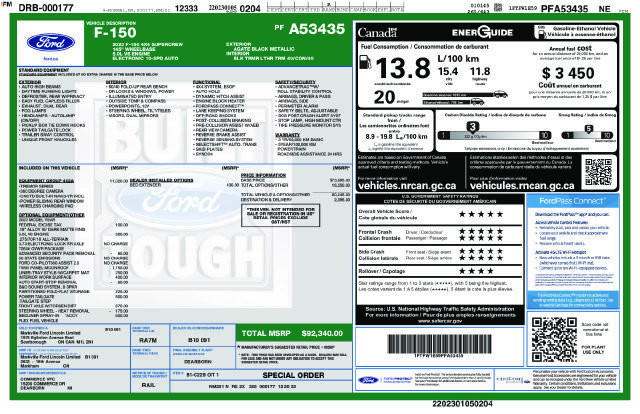
Task: Click the Gasoline-Ethanol Vehicle badge
Action: (576, 32)
